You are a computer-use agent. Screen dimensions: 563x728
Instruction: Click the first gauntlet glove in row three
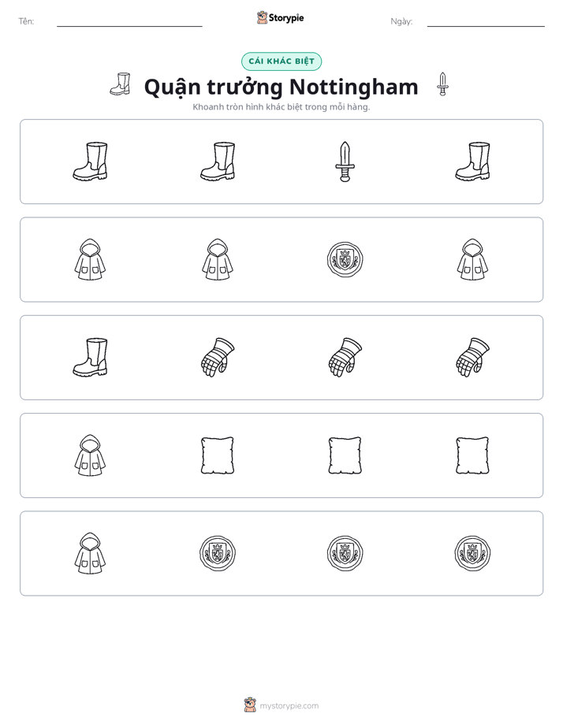point(218,357)
